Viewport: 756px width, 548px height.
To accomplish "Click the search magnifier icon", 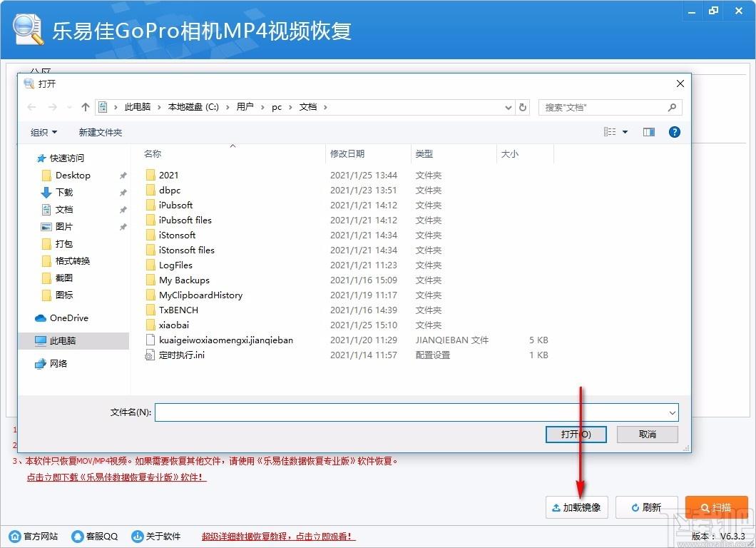I will click(672, 107).
